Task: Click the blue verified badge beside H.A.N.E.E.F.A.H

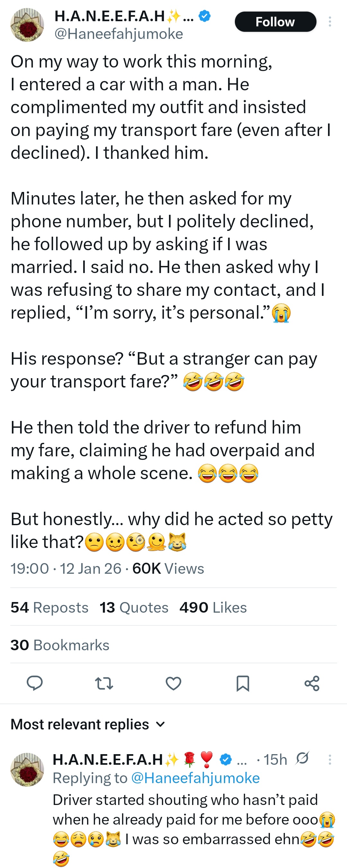Action: (205, 15)
